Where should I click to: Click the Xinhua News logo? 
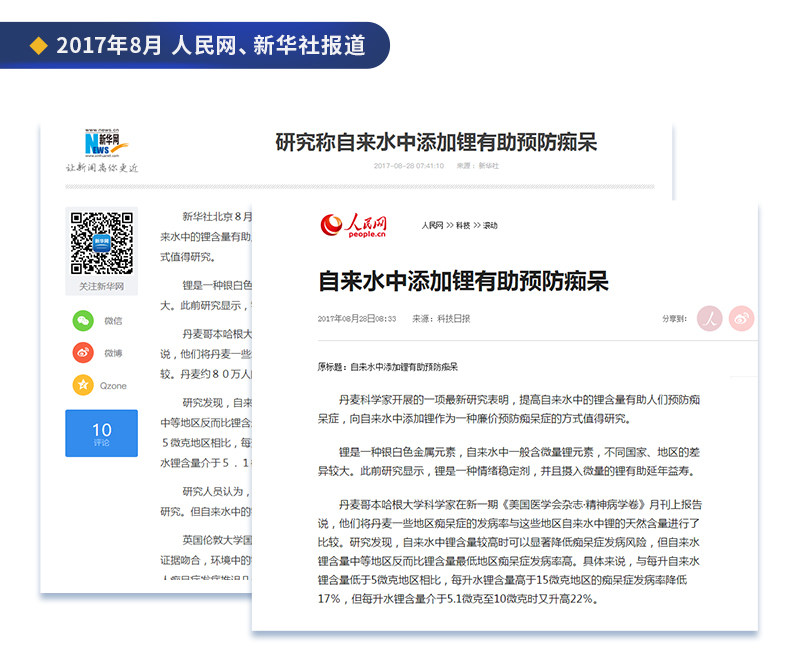click(104, 143)
